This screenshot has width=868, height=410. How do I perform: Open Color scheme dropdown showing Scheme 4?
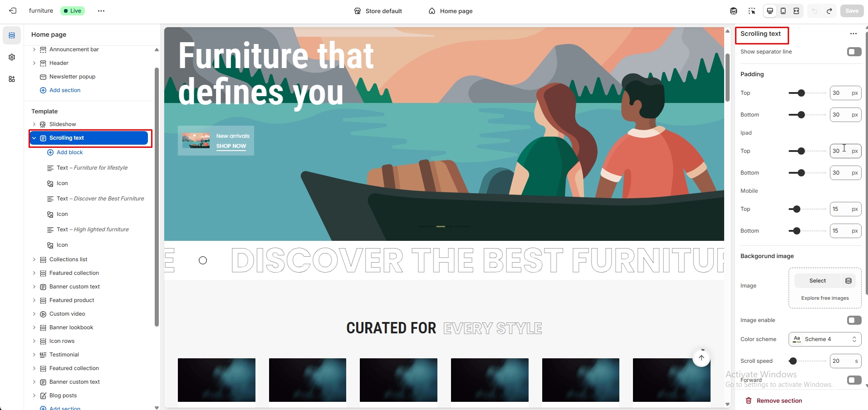click(x=825, y=339)
